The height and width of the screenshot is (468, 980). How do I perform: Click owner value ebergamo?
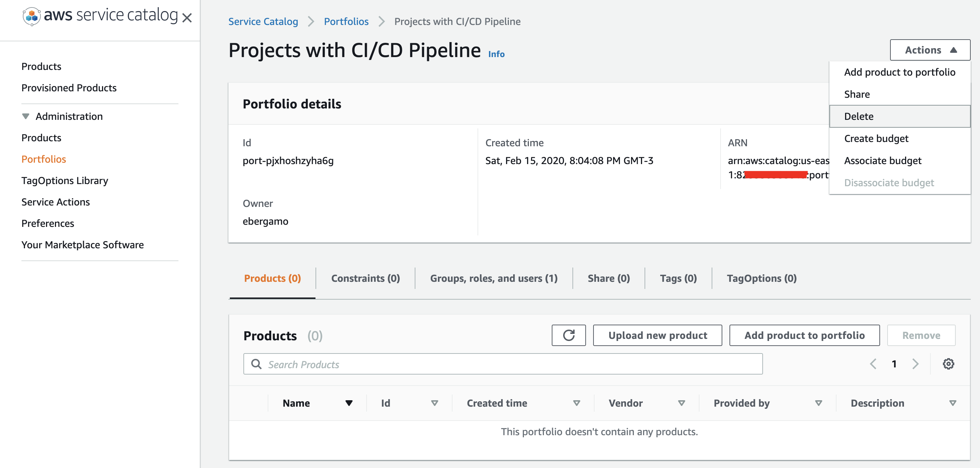(265, 221)
